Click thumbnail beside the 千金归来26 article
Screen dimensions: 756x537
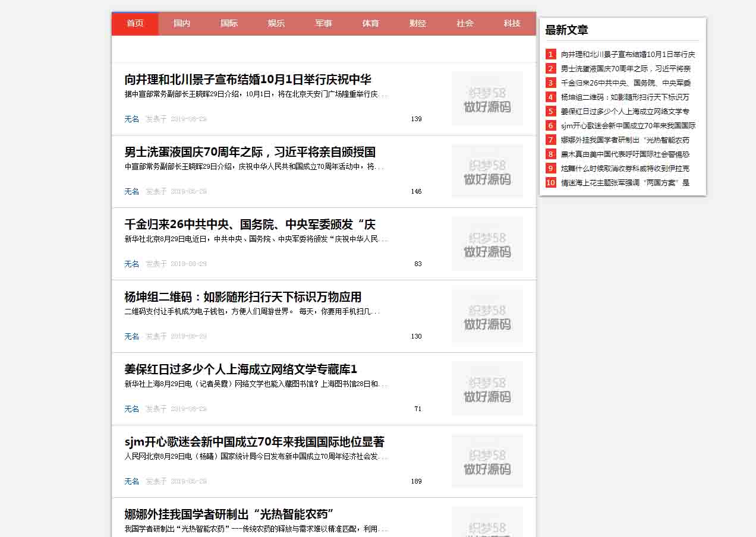(487, 244)
